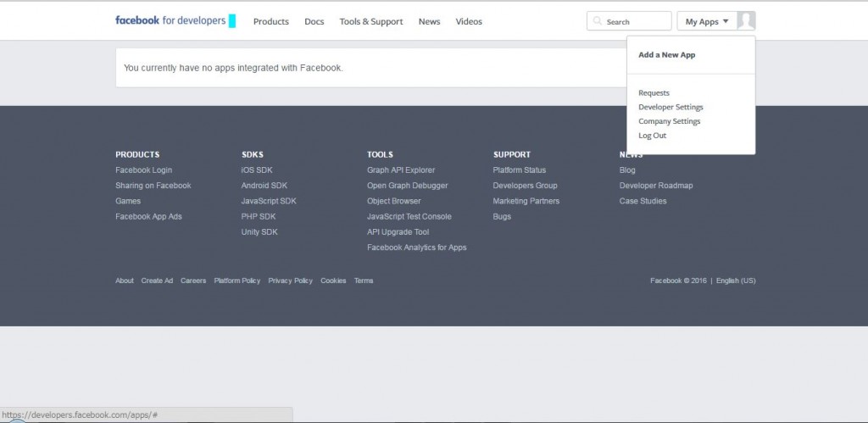The width and height of the screenshot is (868, 423).
Task: Expand the My Apps dropdown
Action: 707,21
